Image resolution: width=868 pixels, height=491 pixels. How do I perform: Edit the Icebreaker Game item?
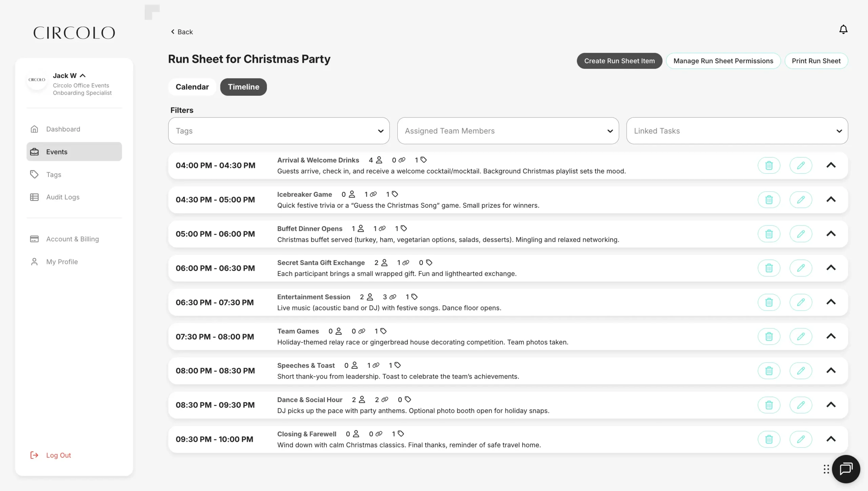tap(801, 200)
